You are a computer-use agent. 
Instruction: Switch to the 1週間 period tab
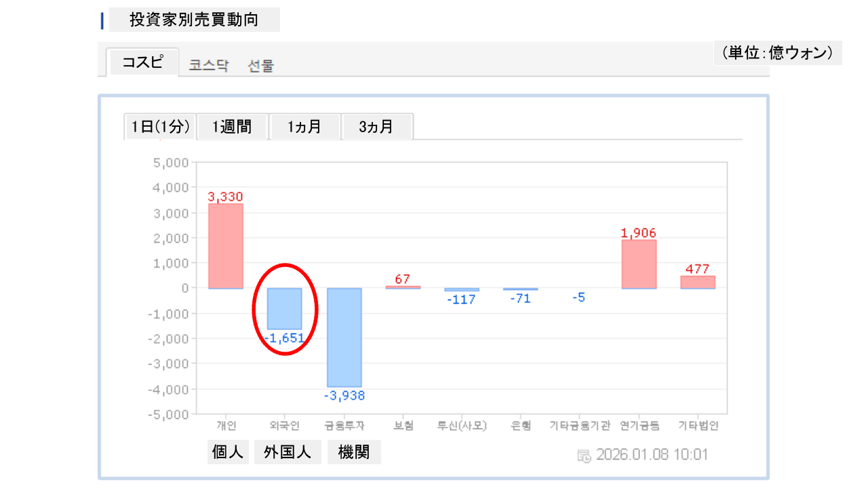(232, 127)
